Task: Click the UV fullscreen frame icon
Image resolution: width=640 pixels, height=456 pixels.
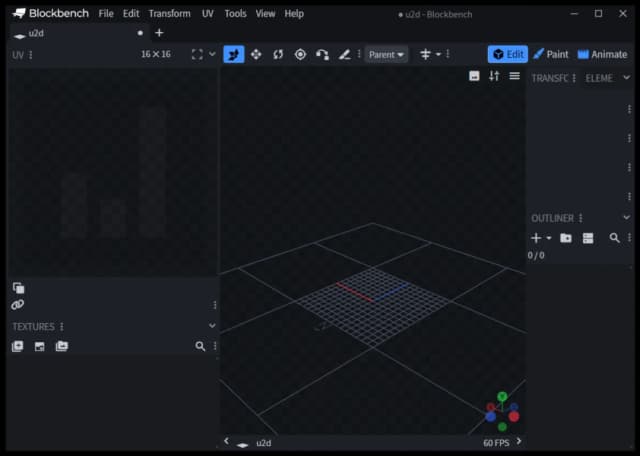Action: (x=197, y=54)
